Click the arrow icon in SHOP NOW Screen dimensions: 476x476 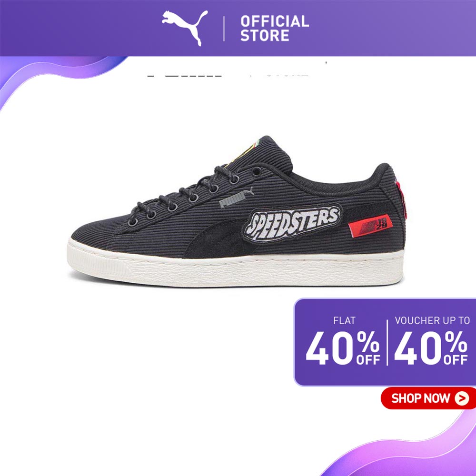pyautogui.click(x=462, y=398)
